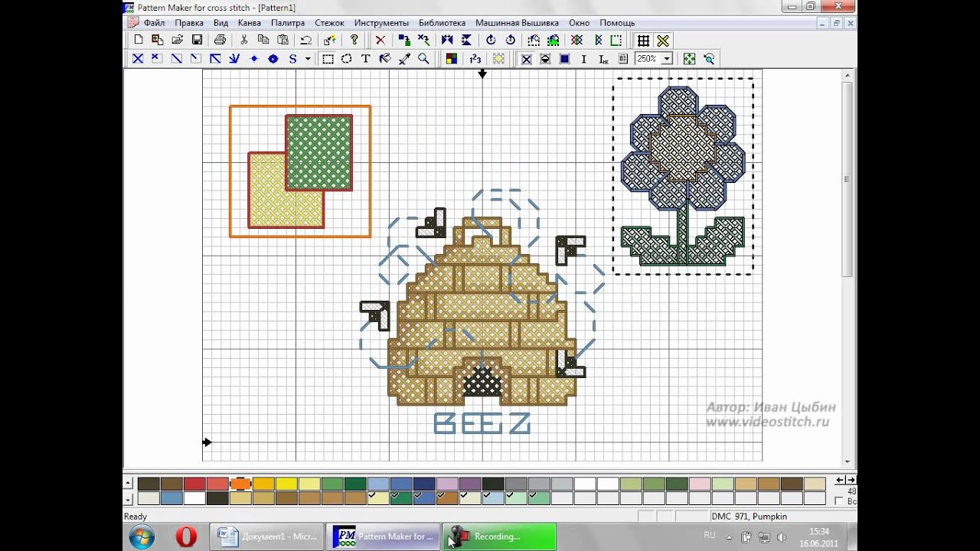Select the Text T tool
Image resolution: width=980 pixels, height=551 pixels.
tap(366, 59)
